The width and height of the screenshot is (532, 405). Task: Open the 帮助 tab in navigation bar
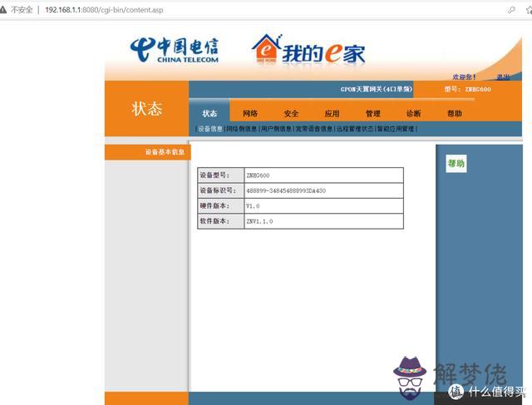pos(455,113)
